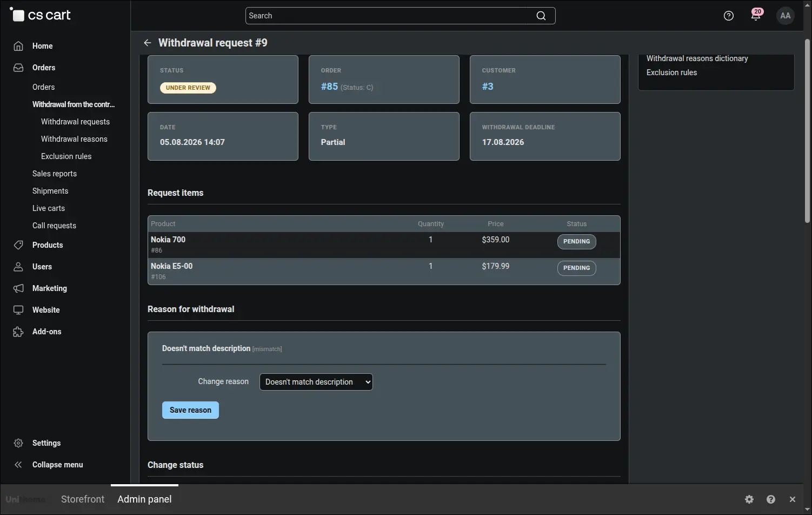
Task: Click the Partial type value
Action: pos(333,142)
